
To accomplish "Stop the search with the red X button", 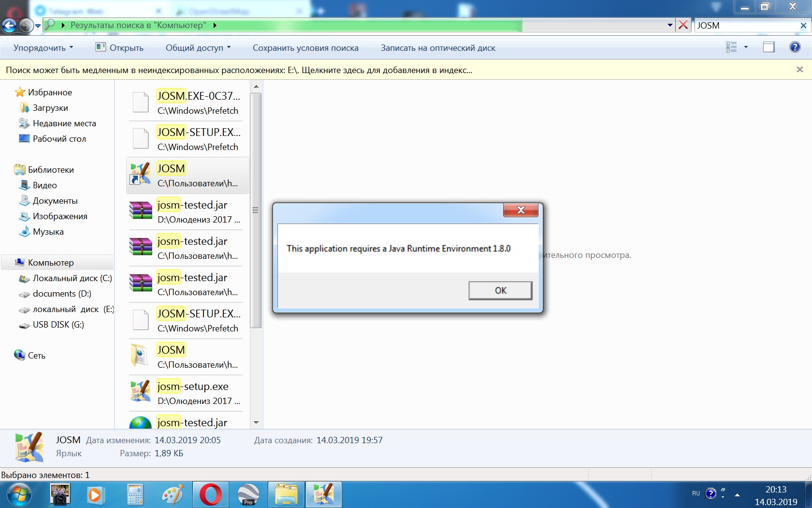I will tap(683, 25).
